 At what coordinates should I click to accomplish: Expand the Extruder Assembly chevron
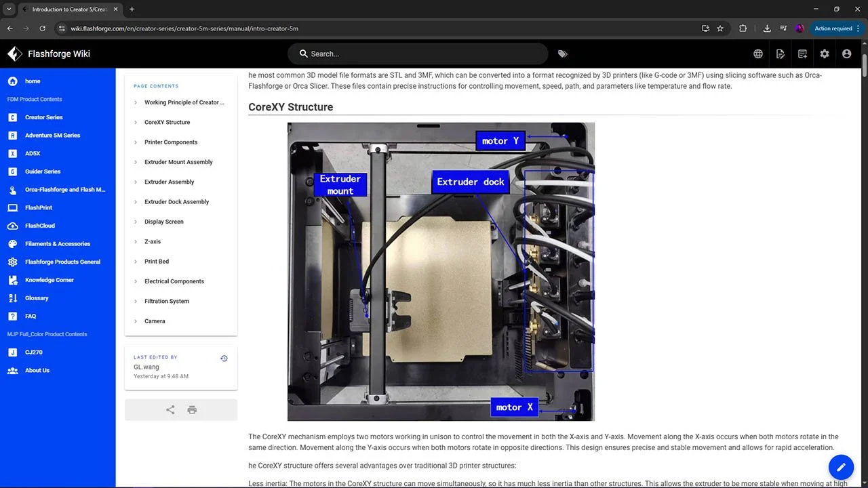pyautogui.click(x=136, y=182)
